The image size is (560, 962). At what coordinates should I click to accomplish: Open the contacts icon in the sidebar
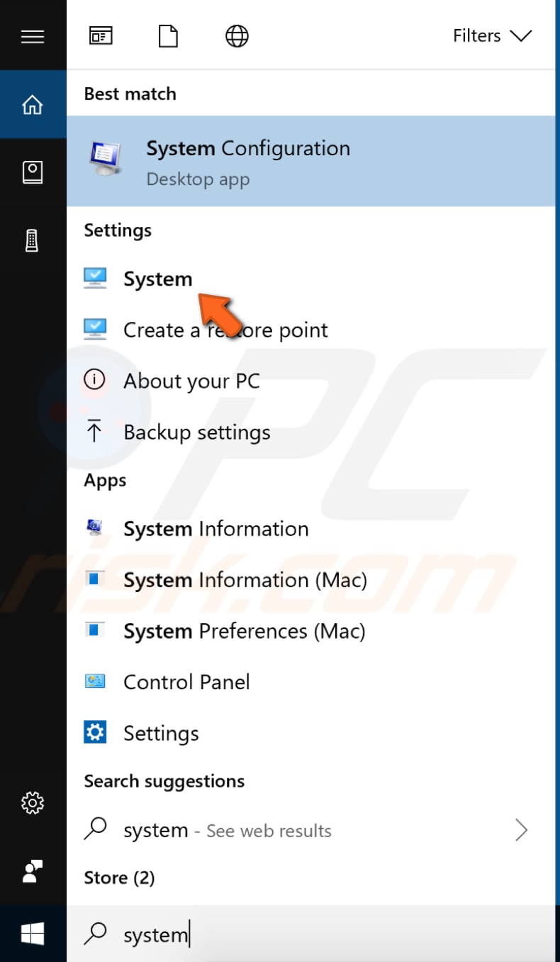click(33, 171)
